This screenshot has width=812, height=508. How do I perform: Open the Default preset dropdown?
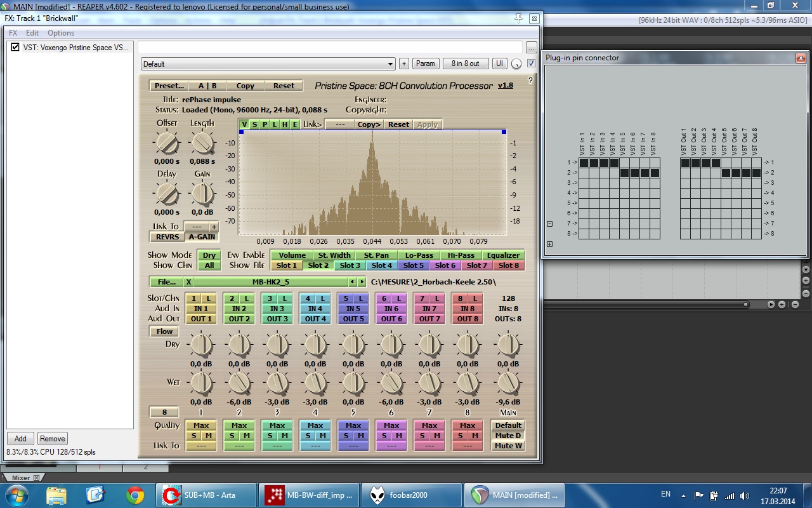click(267, 64)
